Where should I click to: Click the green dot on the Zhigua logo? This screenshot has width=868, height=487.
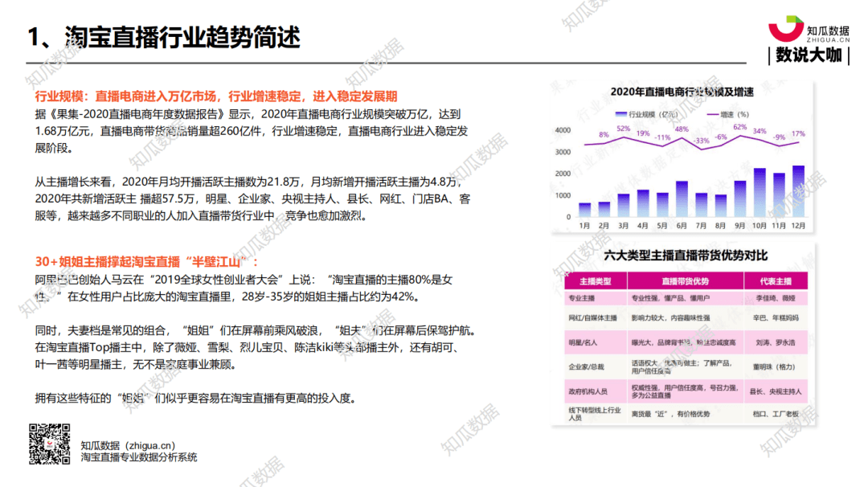(792, 18)
